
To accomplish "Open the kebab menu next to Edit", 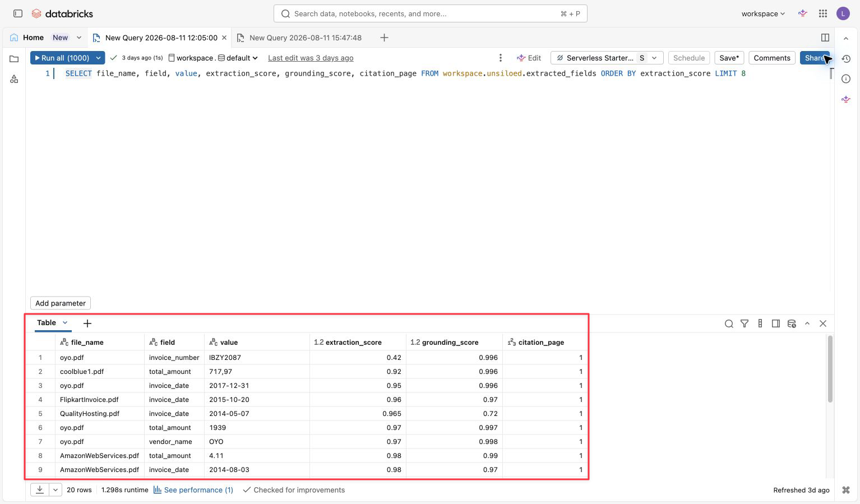I will 501,58.
